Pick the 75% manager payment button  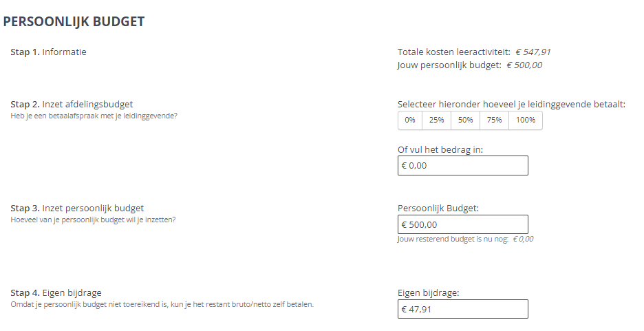pyautogui.click(x=495, y=120)
